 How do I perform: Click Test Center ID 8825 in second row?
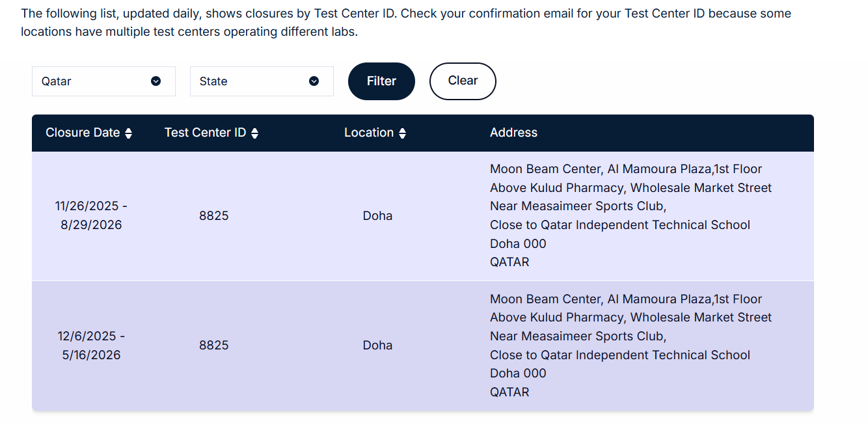pos(214,346)
